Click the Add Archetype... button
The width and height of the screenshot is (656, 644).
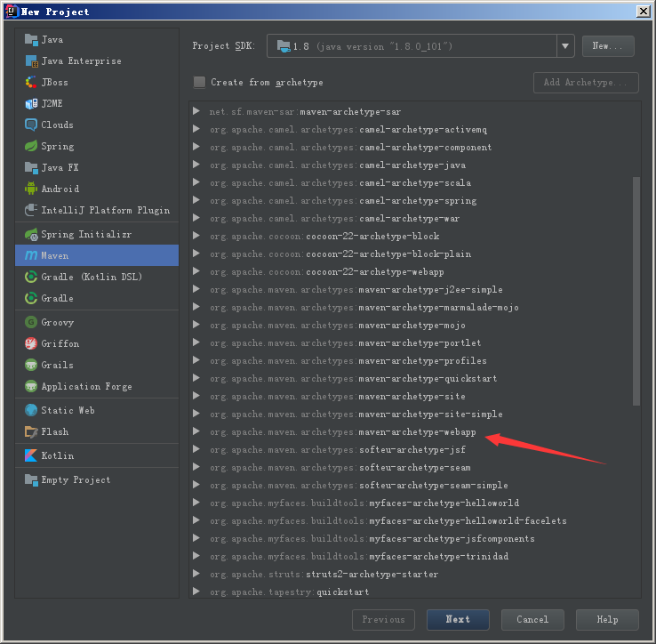click(x=586, y=83)
